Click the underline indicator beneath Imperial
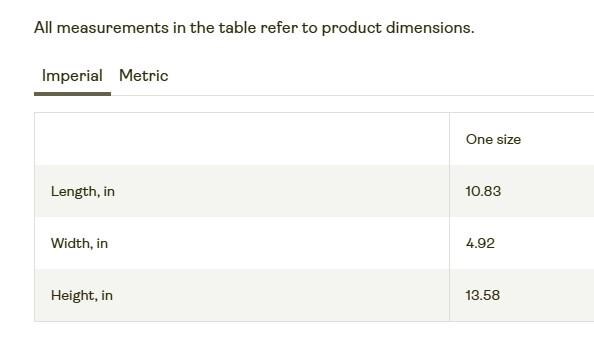The width and height of the screenshot is (594, 364). pos(72,94)
